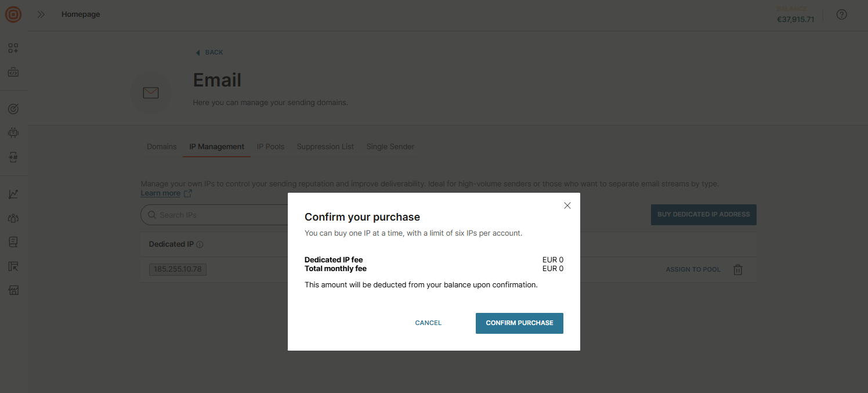Image resolution: width=868 pixels, height=393 pixels.
Task: Open the chatbot builder icon in sidebar
Action: coord(13,132)
